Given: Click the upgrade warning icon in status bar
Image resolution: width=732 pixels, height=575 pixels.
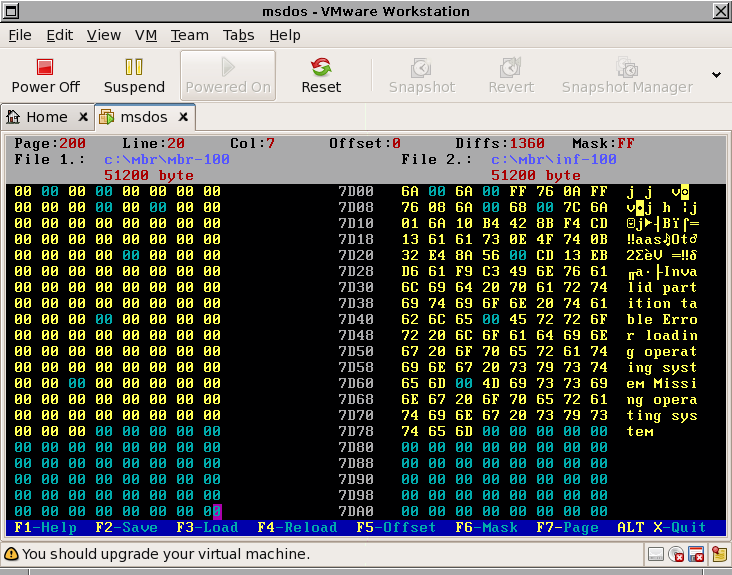Looking at the screenshot, I should pos(11,554).
